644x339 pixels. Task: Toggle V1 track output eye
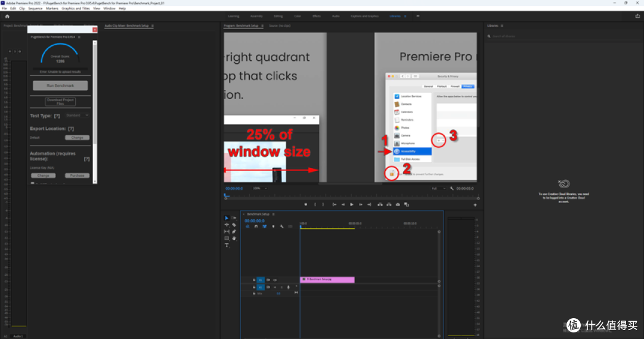275,280
